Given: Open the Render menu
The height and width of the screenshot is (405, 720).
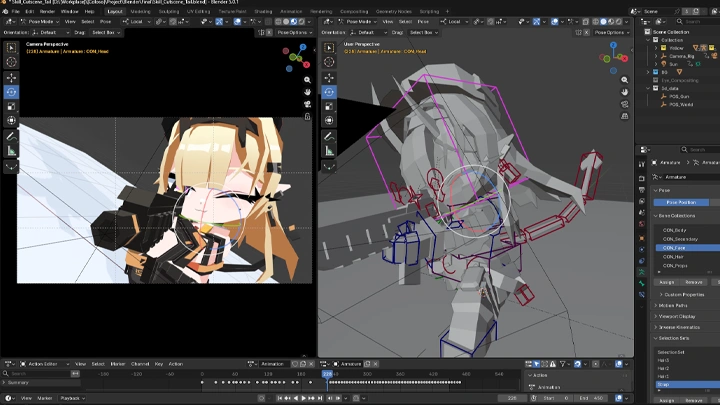Looking at the screenshot, I should pos(47,11).
